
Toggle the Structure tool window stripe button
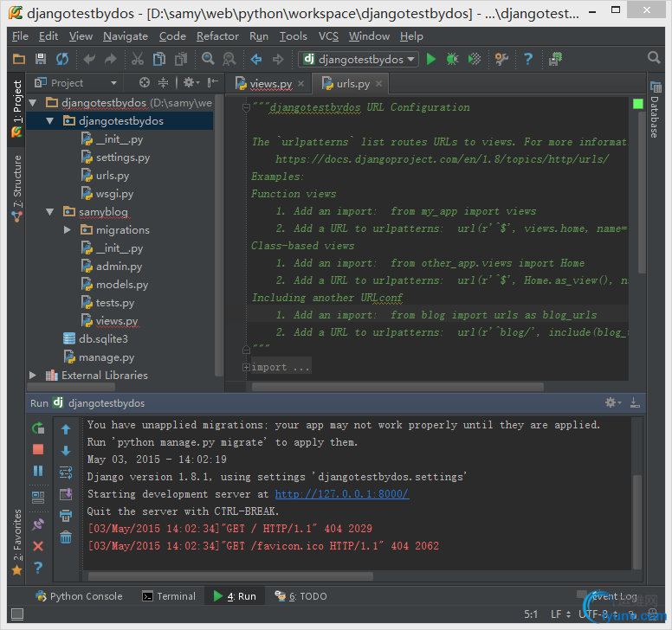16,189
